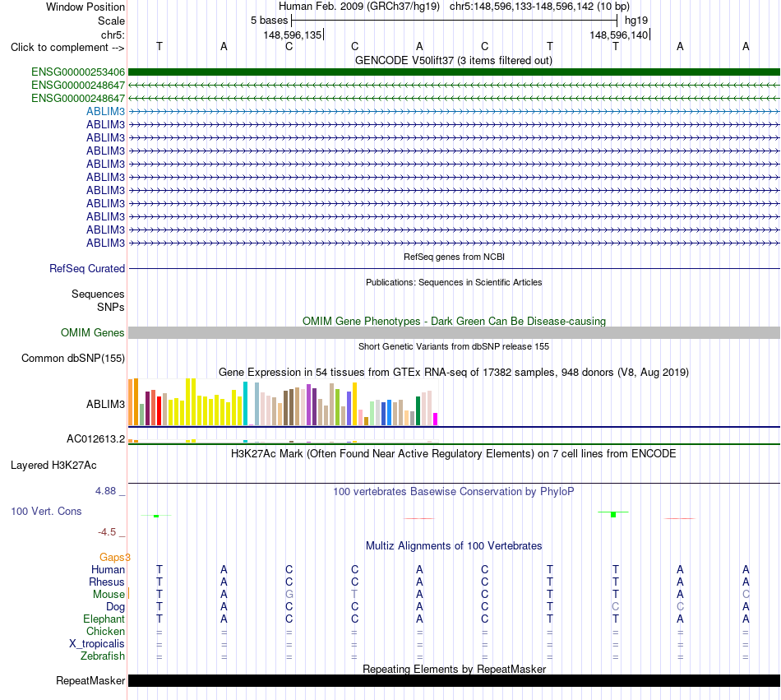Viewport: 781px width, 700px height.
Task: Select the Rhesus species row label
Action: pyautogui.click(x=107, y=582)
